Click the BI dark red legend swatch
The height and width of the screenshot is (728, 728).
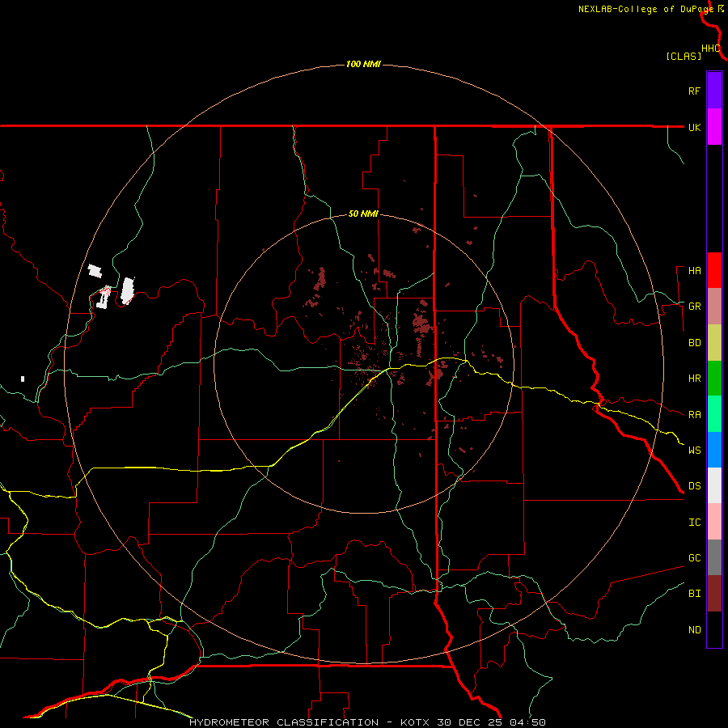tap(714, 594)
